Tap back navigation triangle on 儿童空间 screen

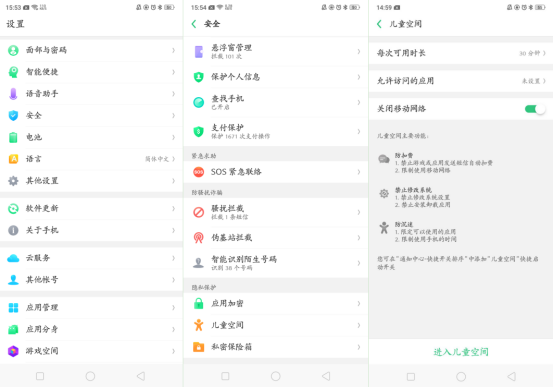pyautogui.click(x=512, y=376)
